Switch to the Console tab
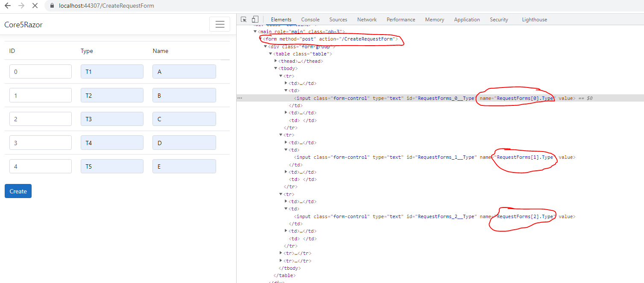The width and height of the screenshot is (644, 283). click(310, 19)
